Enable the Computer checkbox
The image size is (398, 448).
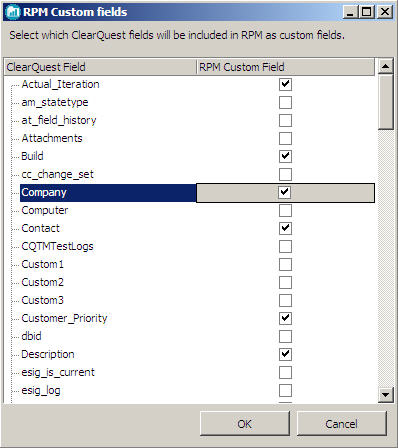point(285,210)
